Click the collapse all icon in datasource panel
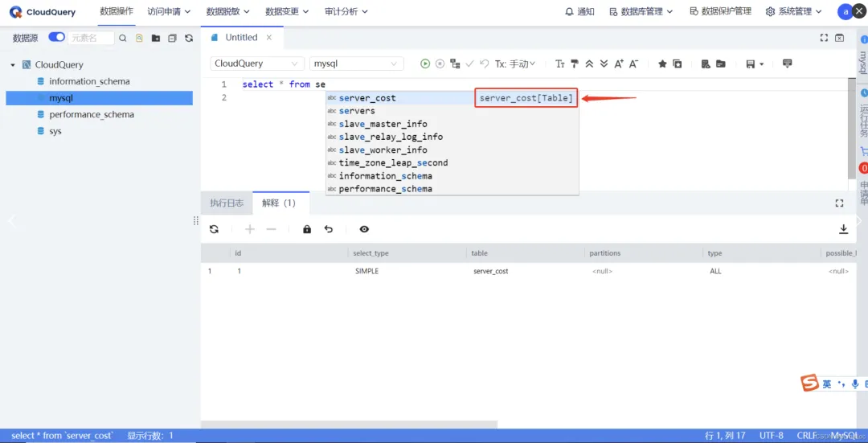This screenshot has height=443, width=868. coord(172,39)
